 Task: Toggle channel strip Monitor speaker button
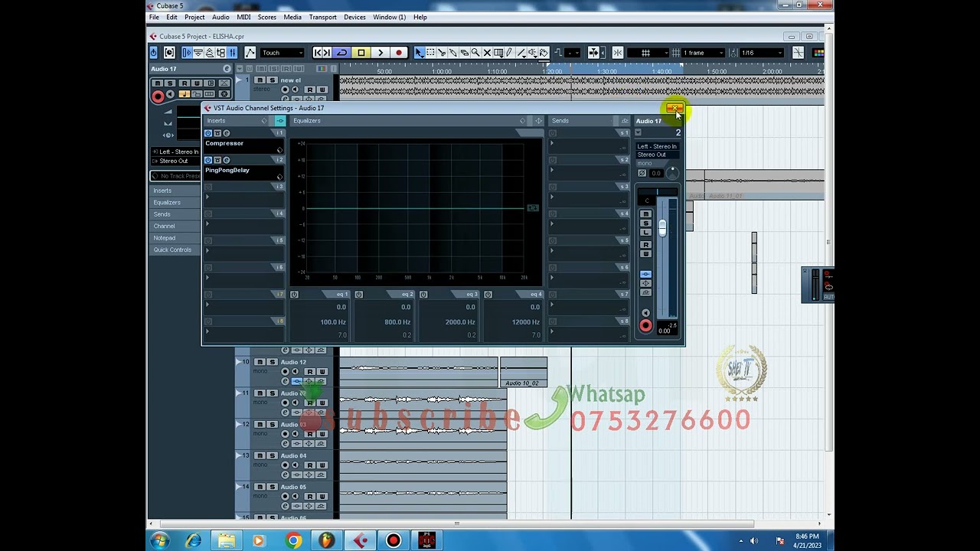pos(645,312)
